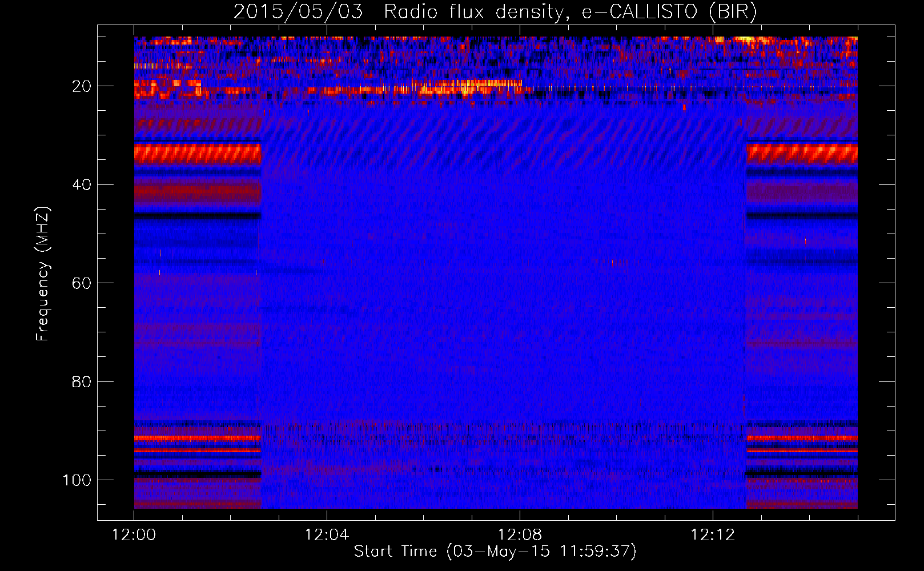This screenshot has width=924, height=571.
Task: Click the 12:12 time tick label
Action: (x=713, y=535)
